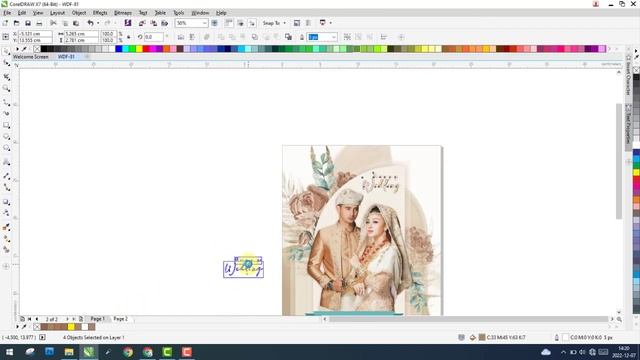The image size is (640, 360).
Task: Toggle Show Rulers in toolbar
Action: (x=229, y=23)
